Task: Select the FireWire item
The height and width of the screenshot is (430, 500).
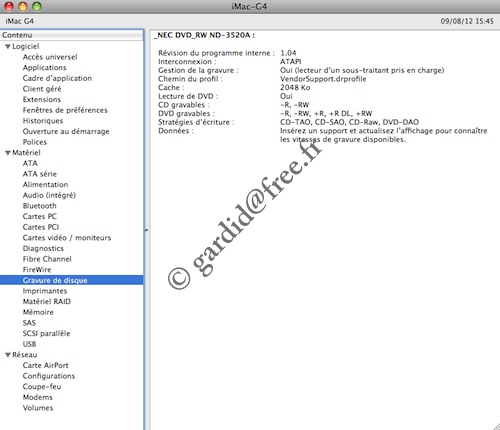Action: 37,270
